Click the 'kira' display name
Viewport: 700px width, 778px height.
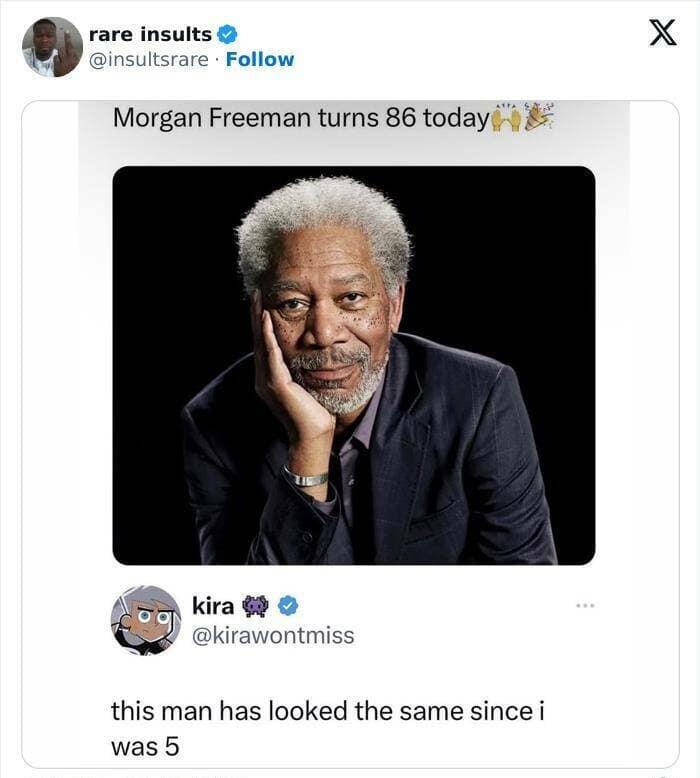click(212, 606)
